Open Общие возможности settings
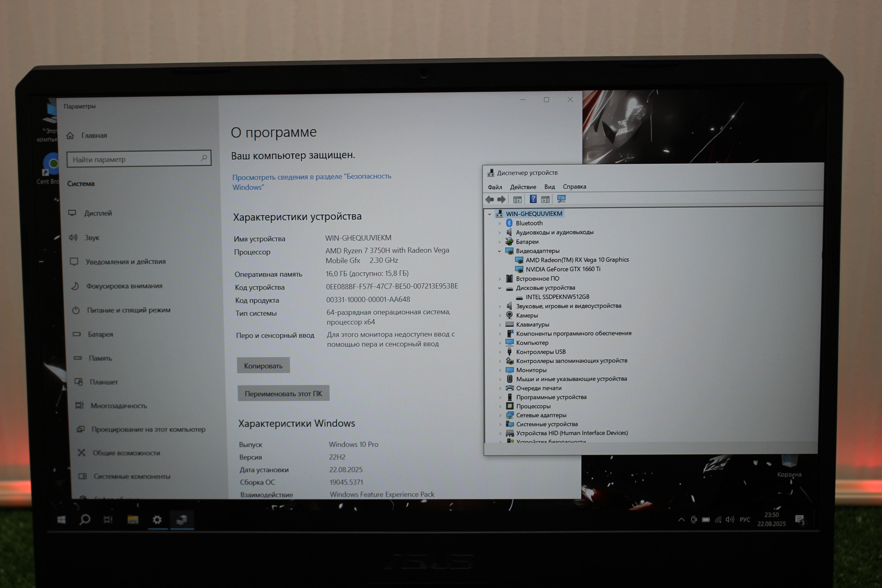This screenshot has width=882, height=588. tap(126, 453)
